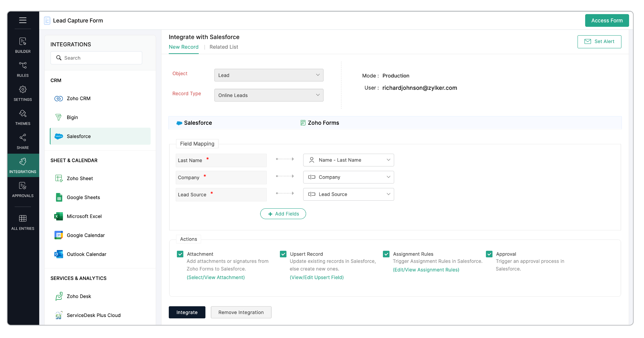Open the Record Type dropdown

coord(268,95)
